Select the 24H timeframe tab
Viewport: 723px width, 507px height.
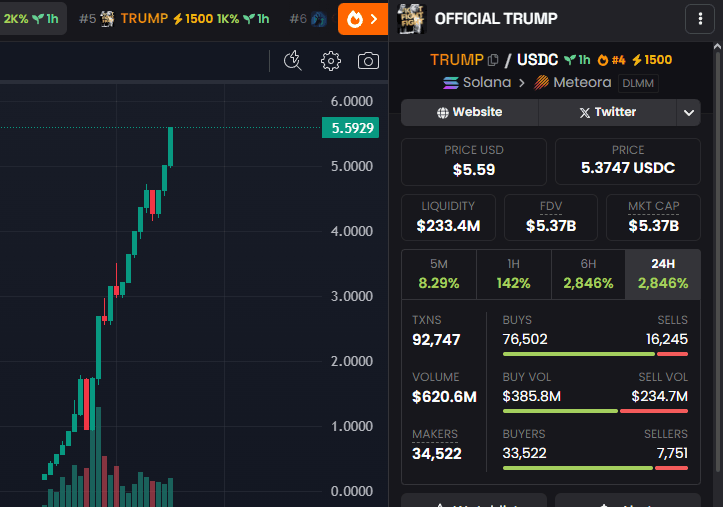point(663,274)
